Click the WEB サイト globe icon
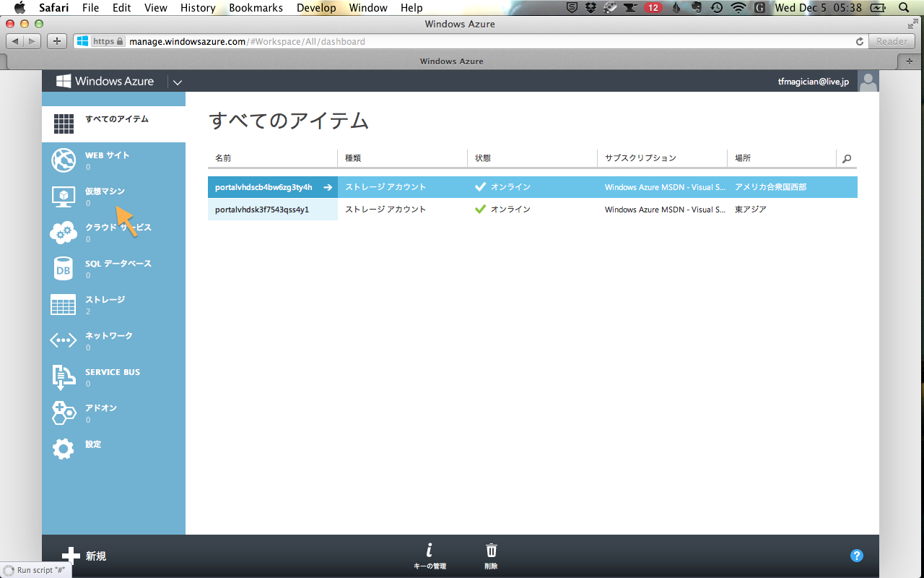 click(x=64, y=160)
